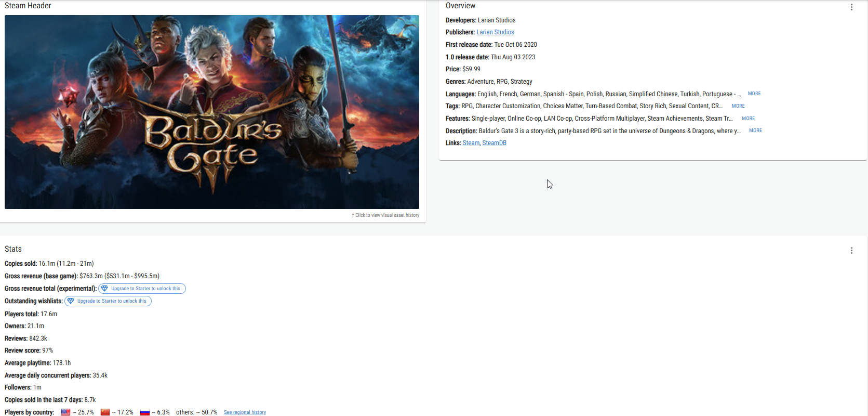The image size is (868, 416).
Task: Open the Steam store link
Action: point(471,143)
